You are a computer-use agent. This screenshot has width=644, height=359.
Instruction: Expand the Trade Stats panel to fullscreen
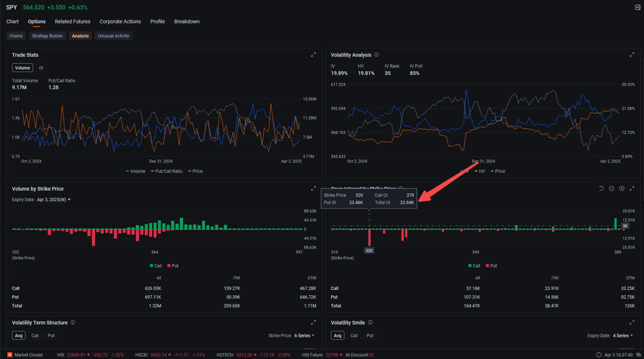tap(313, 55)
